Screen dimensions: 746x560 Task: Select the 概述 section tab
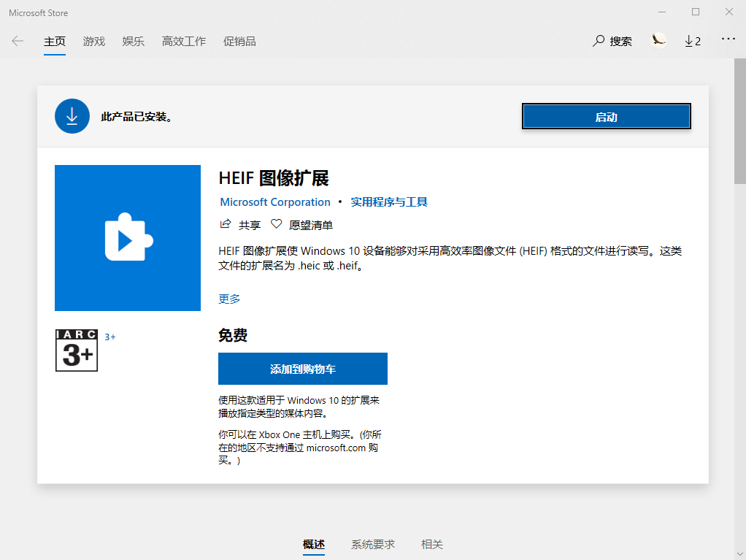[314, 544]
